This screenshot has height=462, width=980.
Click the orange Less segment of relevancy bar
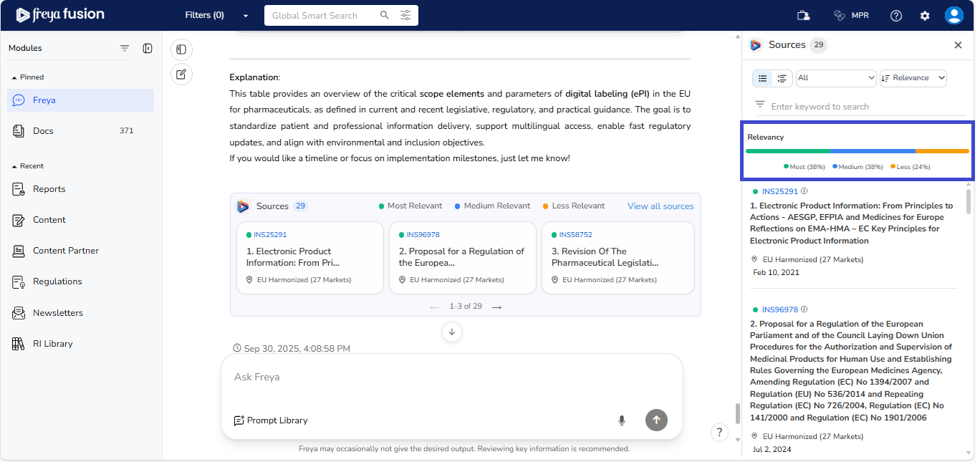coord(941,151)
